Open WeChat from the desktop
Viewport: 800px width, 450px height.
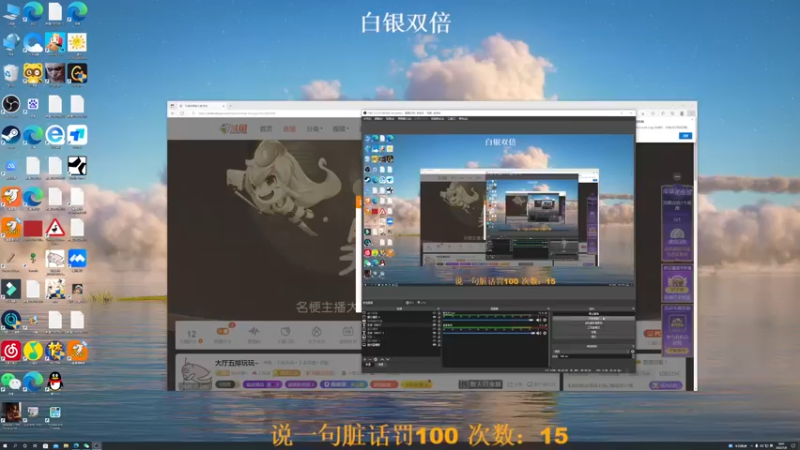click(11, 382)
